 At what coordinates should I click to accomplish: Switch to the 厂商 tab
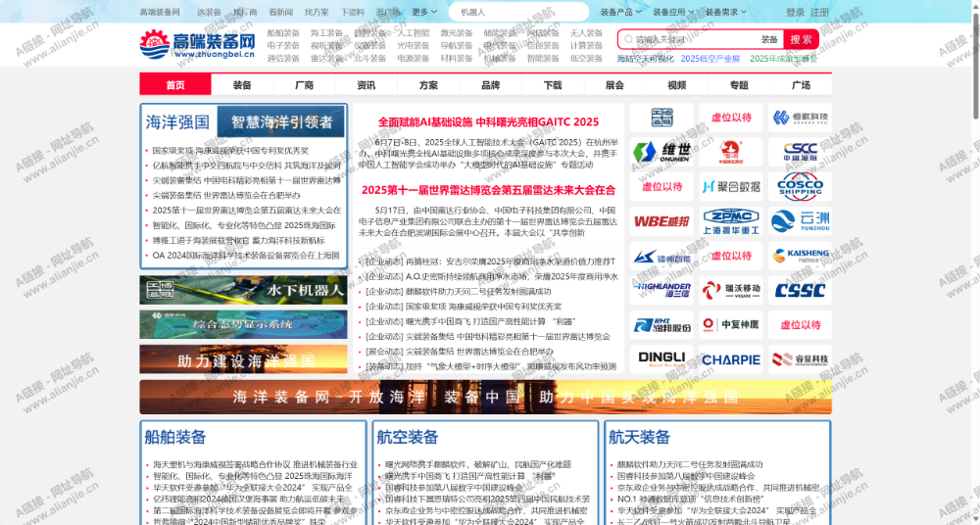(305, 85)
